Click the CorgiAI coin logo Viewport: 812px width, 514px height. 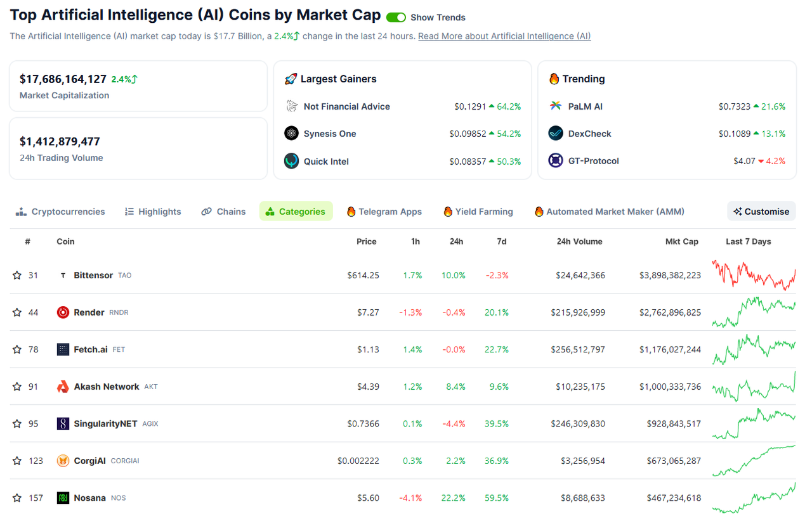click(x=63, y=461)
